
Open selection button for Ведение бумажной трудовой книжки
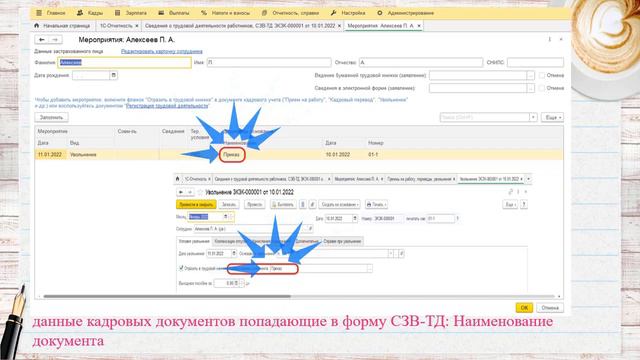point(530,75)
